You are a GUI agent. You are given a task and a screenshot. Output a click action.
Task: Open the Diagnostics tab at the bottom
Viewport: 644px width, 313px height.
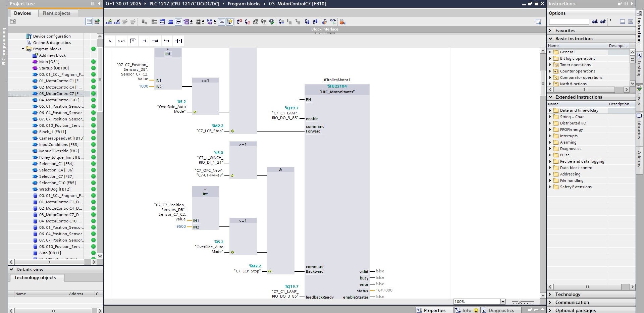click(x=501, y=310)
